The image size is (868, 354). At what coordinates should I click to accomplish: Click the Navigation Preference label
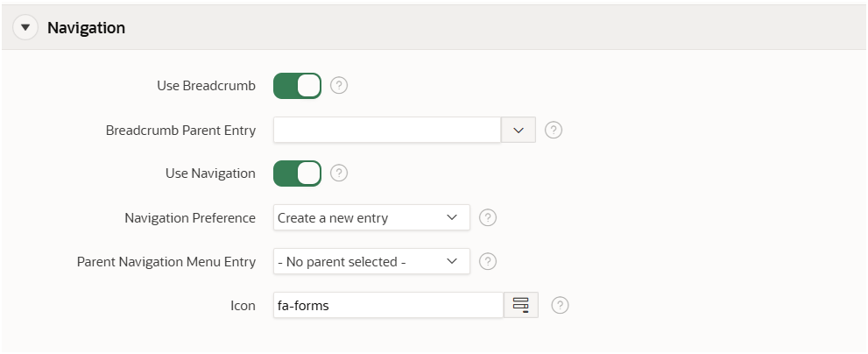tap(190, 217)
